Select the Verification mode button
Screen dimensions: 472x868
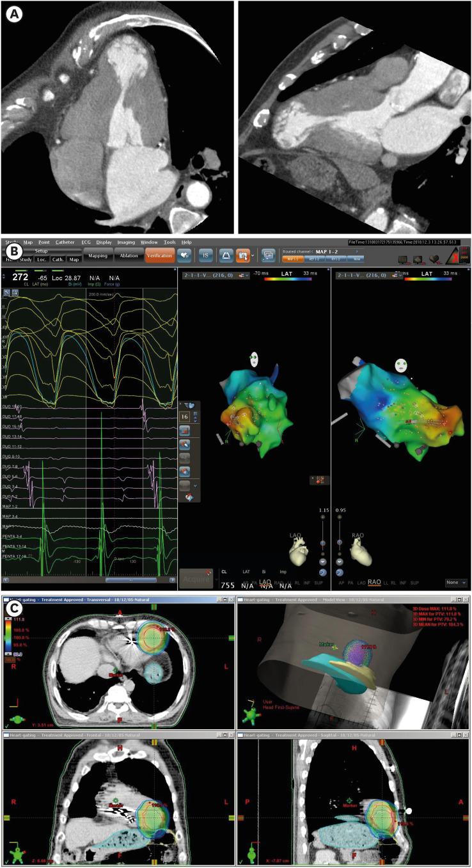click(159, 256)
